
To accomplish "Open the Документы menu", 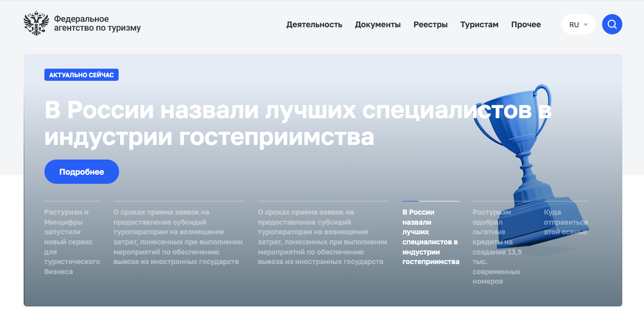I will [x=378, y=24].
